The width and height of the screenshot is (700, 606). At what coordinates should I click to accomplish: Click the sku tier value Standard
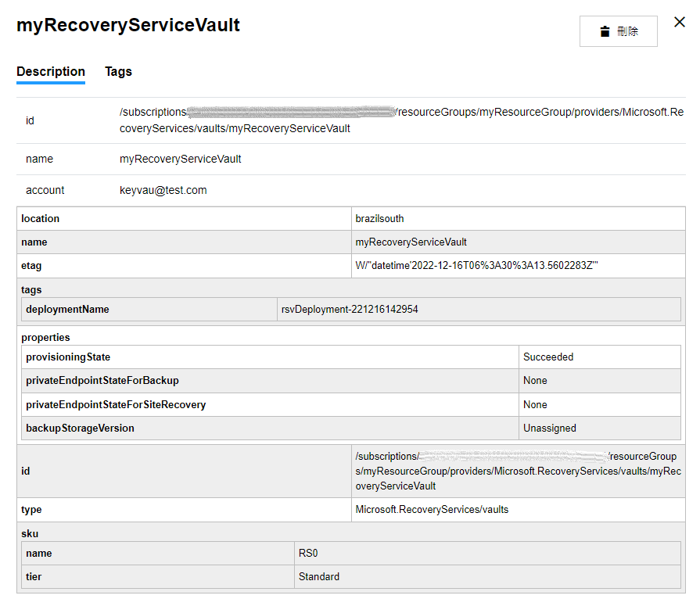click(x=319, y=577)
